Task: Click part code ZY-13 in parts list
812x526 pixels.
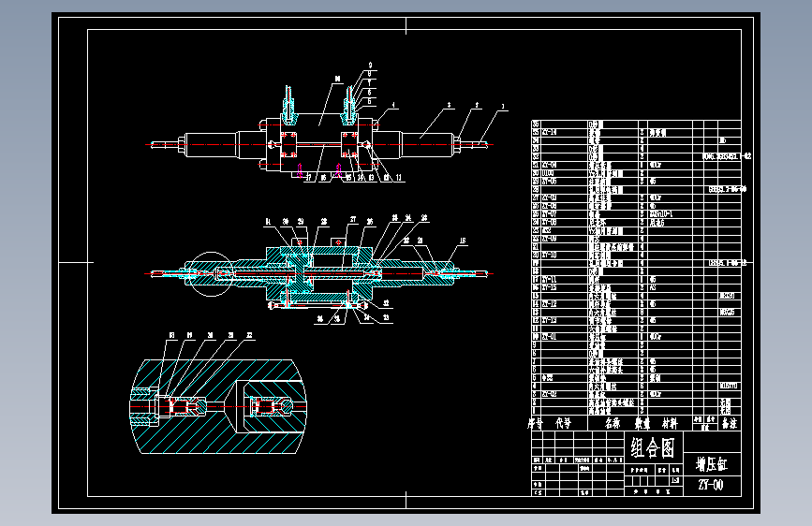Action: click(549, 320)
